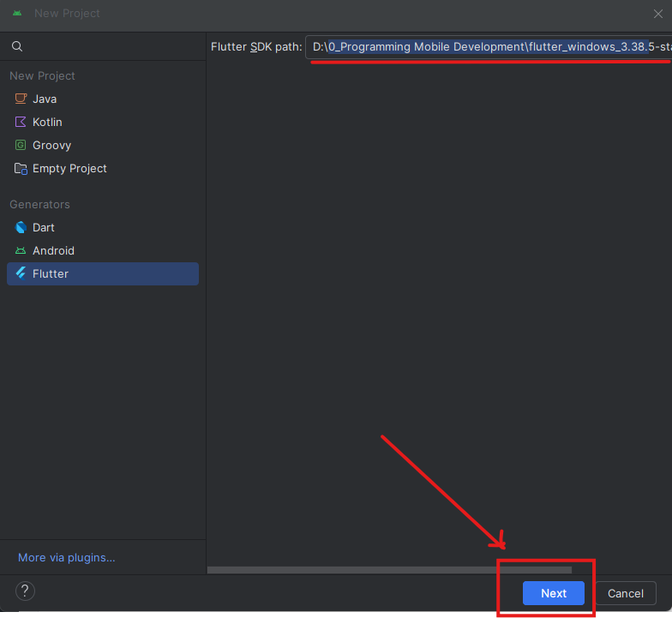
Task: Click the Generators section heading
Action: click(x=39, y=204)
